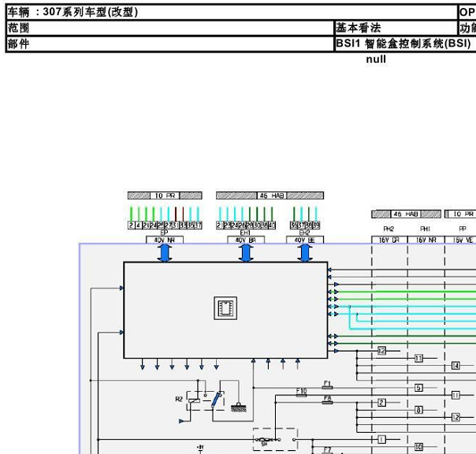476x454 pixels.
Task: Click pin 31 of the EP connector
Action: [176, 225]
